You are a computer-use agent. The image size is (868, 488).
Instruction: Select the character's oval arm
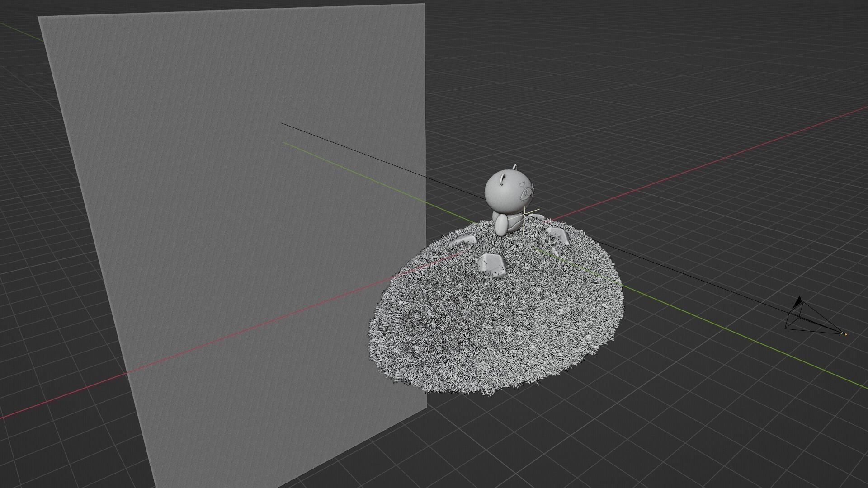pos(501,225)
